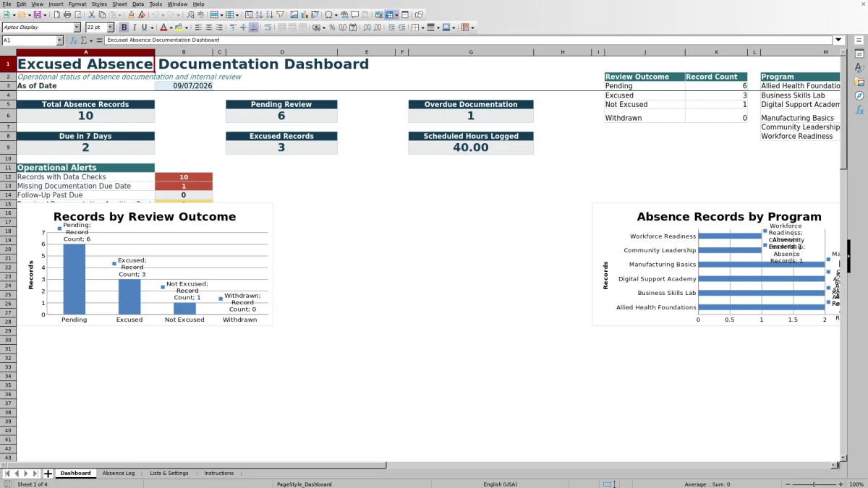The height and width of the screenshot is (488, 868).
Task: Switch to the Instructions sheet tab
Action: click(218, 474)
